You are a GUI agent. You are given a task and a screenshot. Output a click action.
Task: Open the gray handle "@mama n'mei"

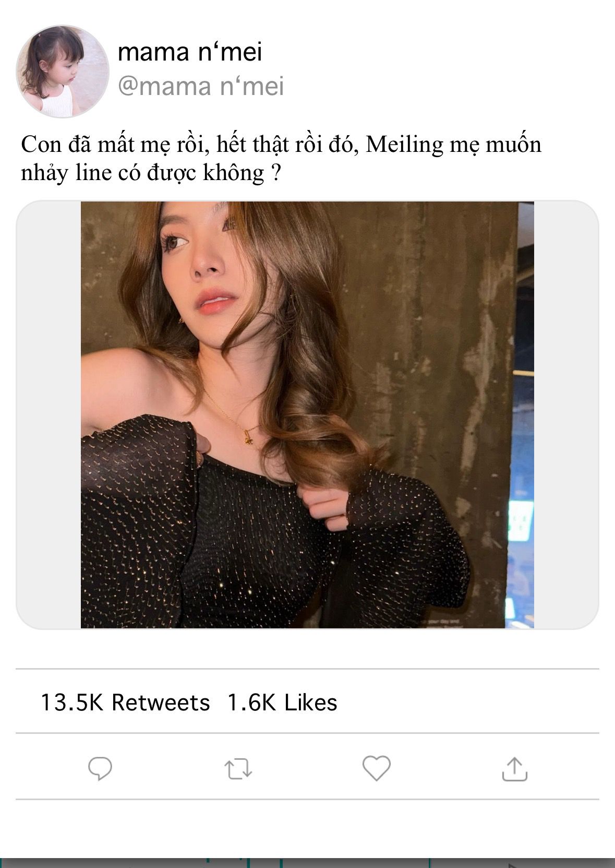(201, 86)
